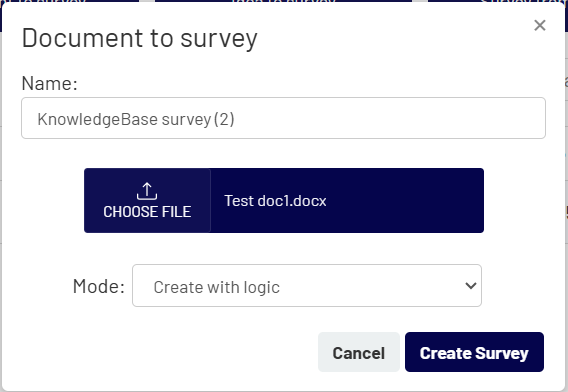The width and height of the screenshot is (568, 392).
Task: Close the Document to survey dialog
Action: coord(540,25)
